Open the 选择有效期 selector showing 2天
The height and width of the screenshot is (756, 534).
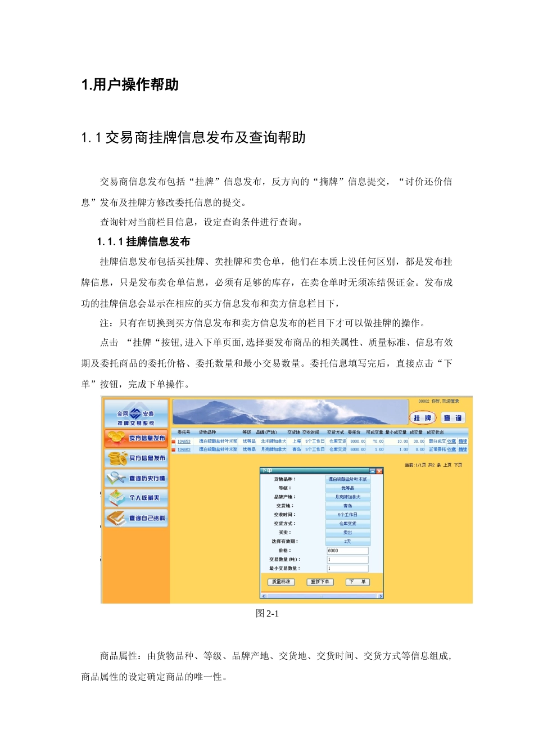point(348,541)
